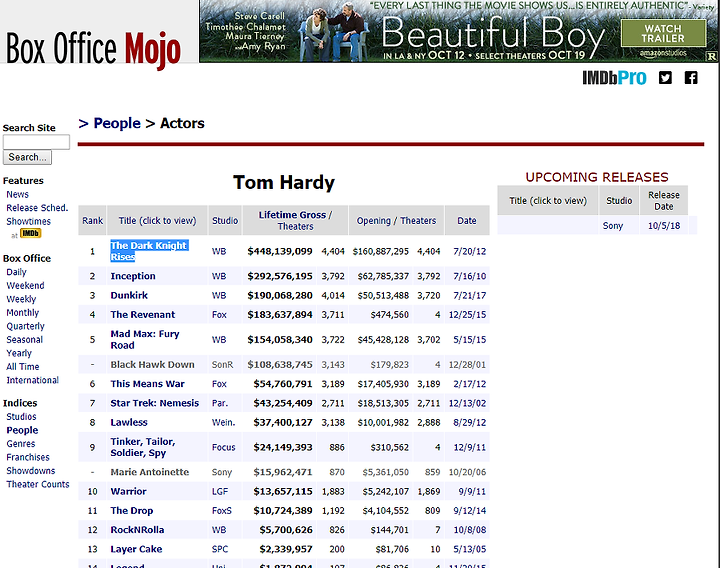
Task: Click People in the breadcrumb
Action: tap(117, 123)
